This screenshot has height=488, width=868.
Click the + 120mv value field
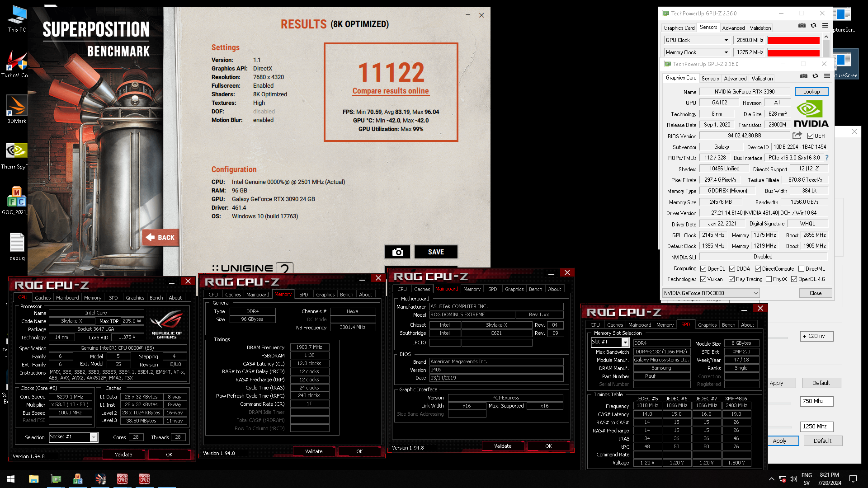(816, 336)
